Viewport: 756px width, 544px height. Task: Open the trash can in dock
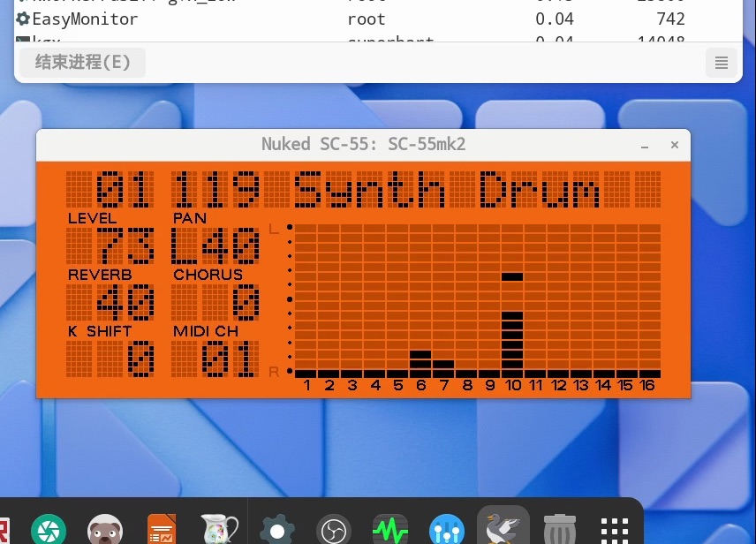click(559, 530)
